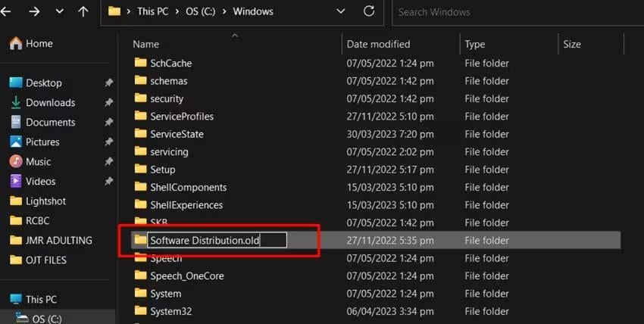The width and height of the screenshot is (644, 324).
Task: Click the folder icon of the schemas row
Action: pyautogui.click(x=140, y=80)
